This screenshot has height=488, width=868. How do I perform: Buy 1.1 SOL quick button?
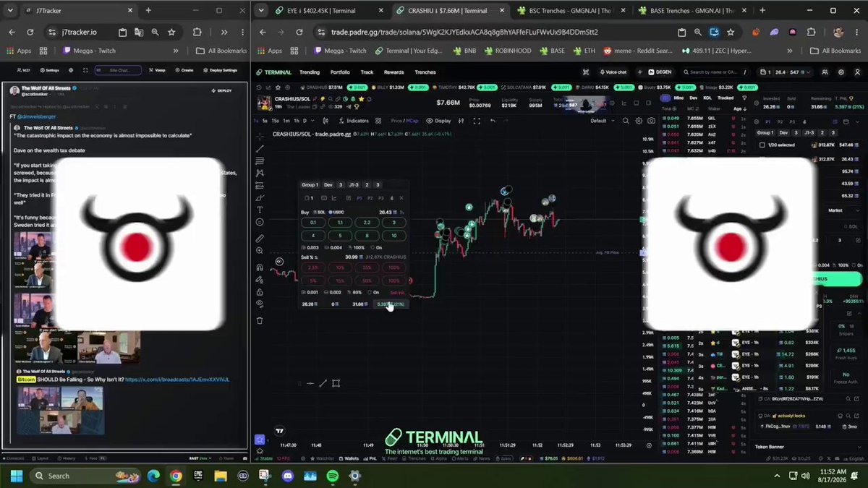tap(340, 223)
